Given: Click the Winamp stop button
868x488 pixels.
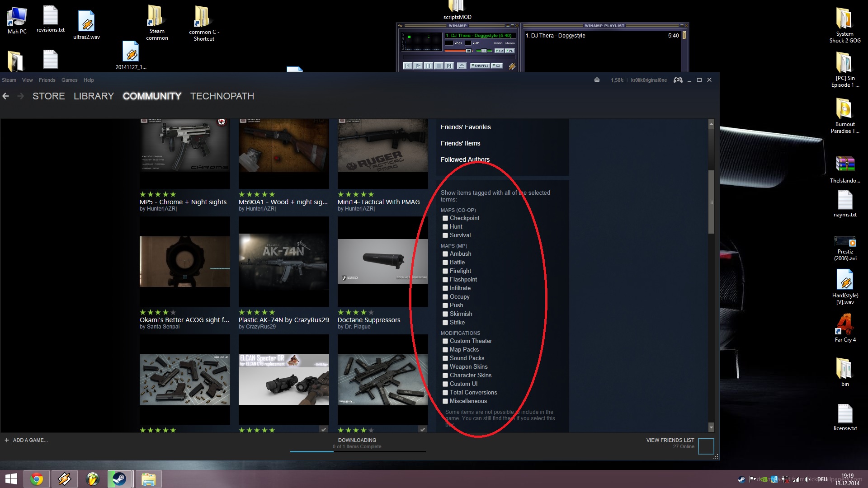Looking at the screenshot, I should (439, 66).
